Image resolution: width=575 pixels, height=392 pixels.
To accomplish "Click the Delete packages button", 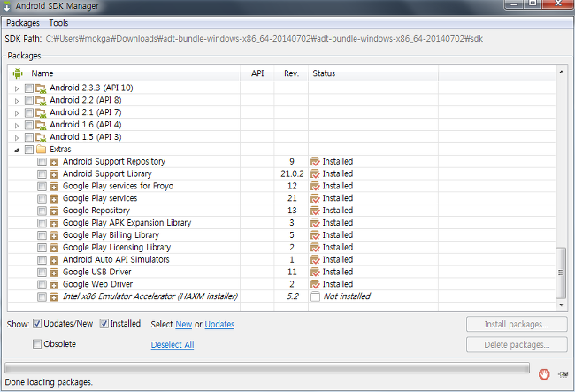I will (517, 345).
